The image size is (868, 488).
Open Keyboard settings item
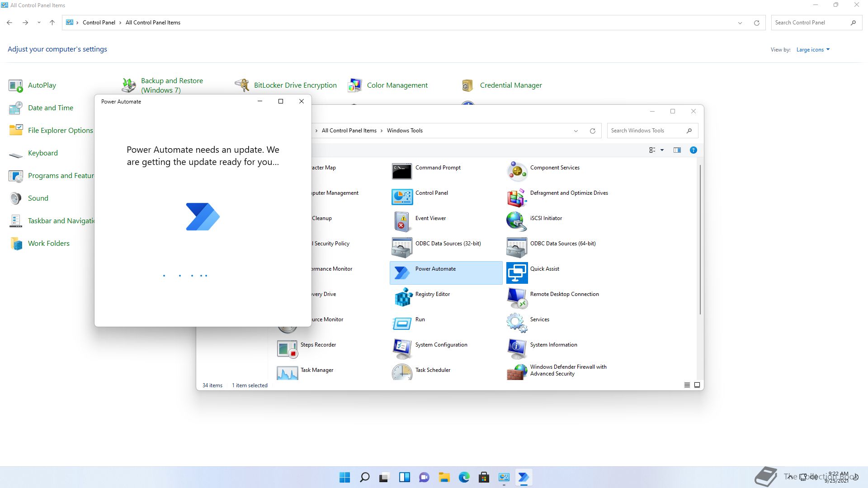(33, 153)
